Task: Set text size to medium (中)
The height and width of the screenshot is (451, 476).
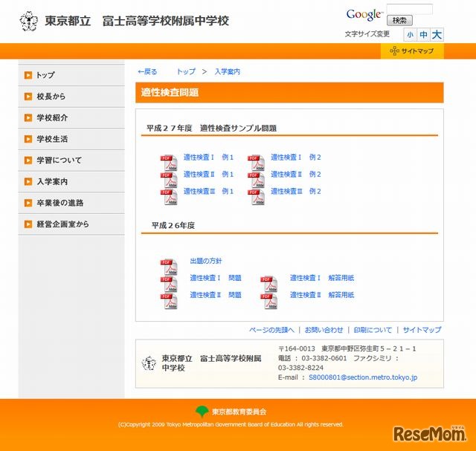Action: [423, 35]
